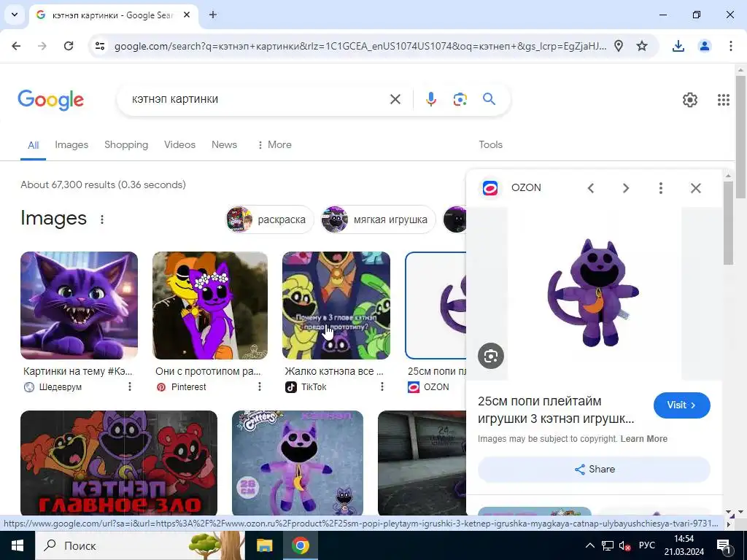Close the OZON image preview panel

click(695, 188)
